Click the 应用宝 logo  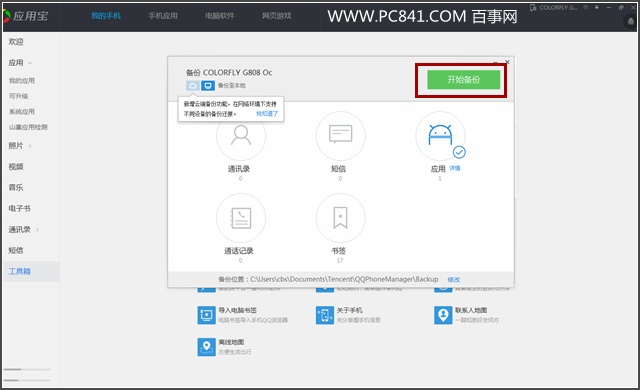tap(27, 16)
